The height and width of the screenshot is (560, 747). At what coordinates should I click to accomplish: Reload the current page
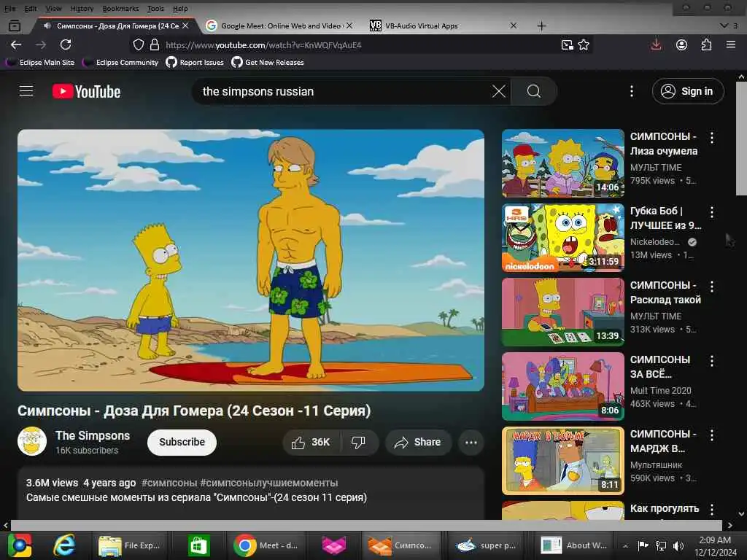[66, 44]
